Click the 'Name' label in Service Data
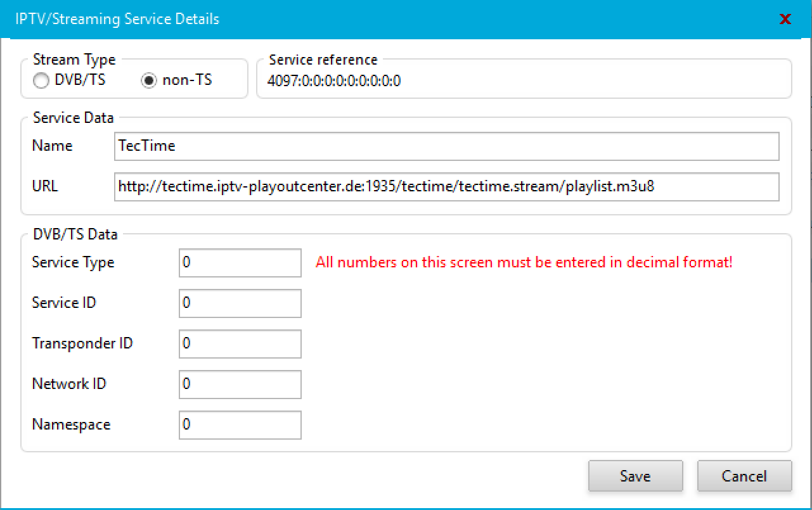This screenshot has width=812, height=510. pyautogui.click(x=52, y=146)
